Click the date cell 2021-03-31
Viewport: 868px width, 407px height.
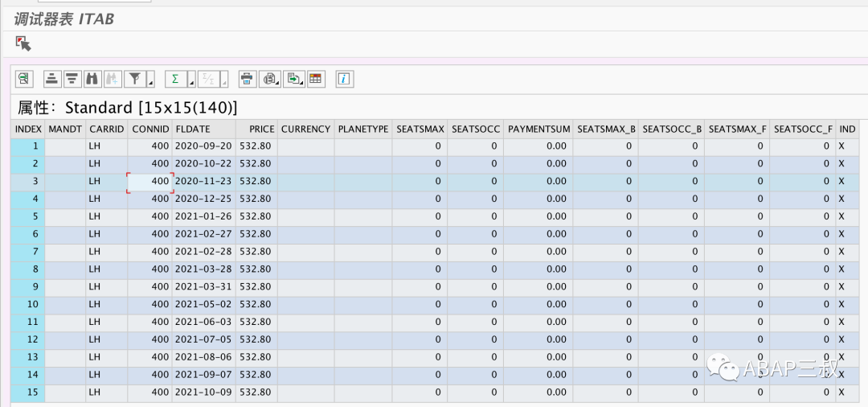(203, 287)
